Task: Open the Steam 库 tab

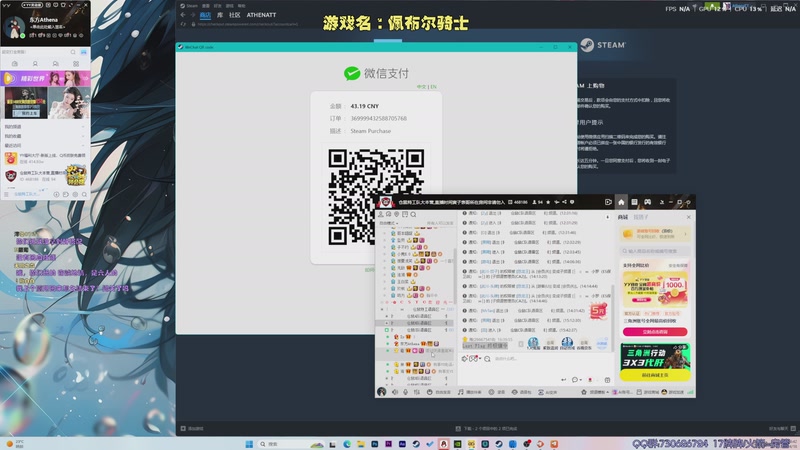Action: (x=220, y=15)
